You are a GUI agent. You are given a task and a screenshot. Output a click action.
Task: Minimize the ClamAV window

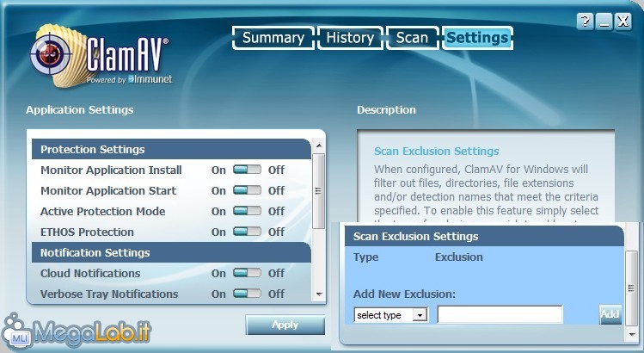tap(604, 21)
